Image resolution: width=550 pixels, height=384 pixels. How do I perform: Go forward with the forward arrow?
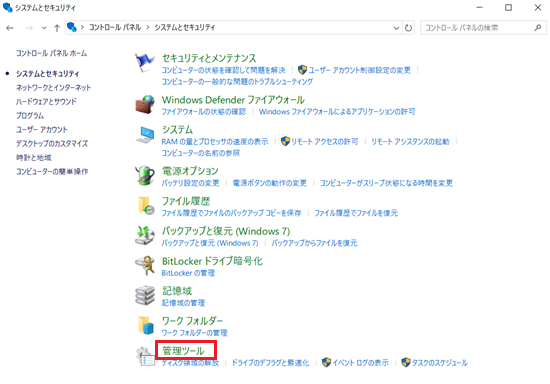coord(29,28)
